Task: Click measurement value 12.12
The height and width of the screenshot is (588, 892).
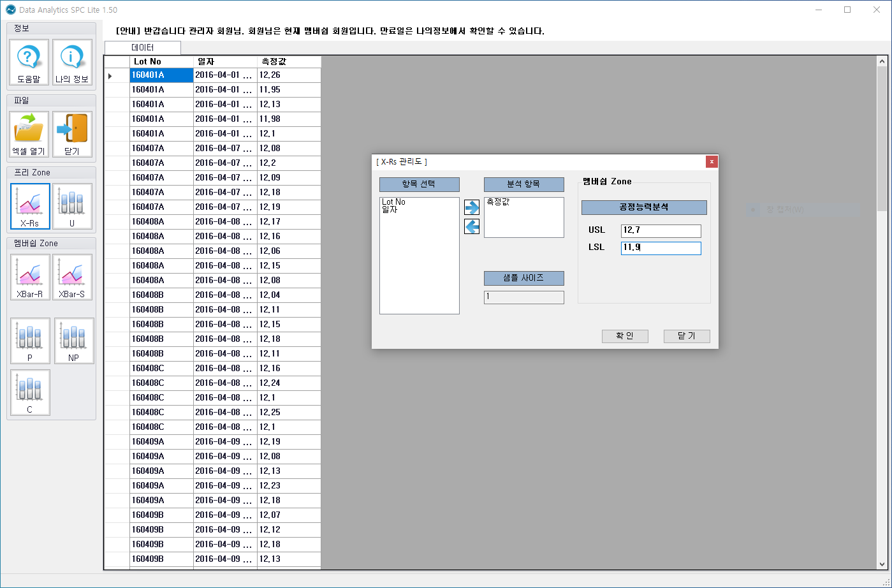Action: (289, 530)
